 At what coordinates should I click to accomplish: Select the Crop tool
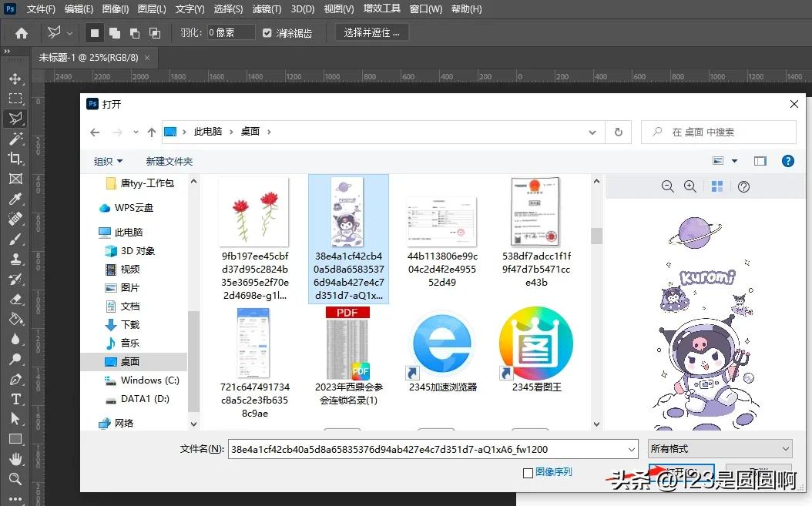[15, 159]
